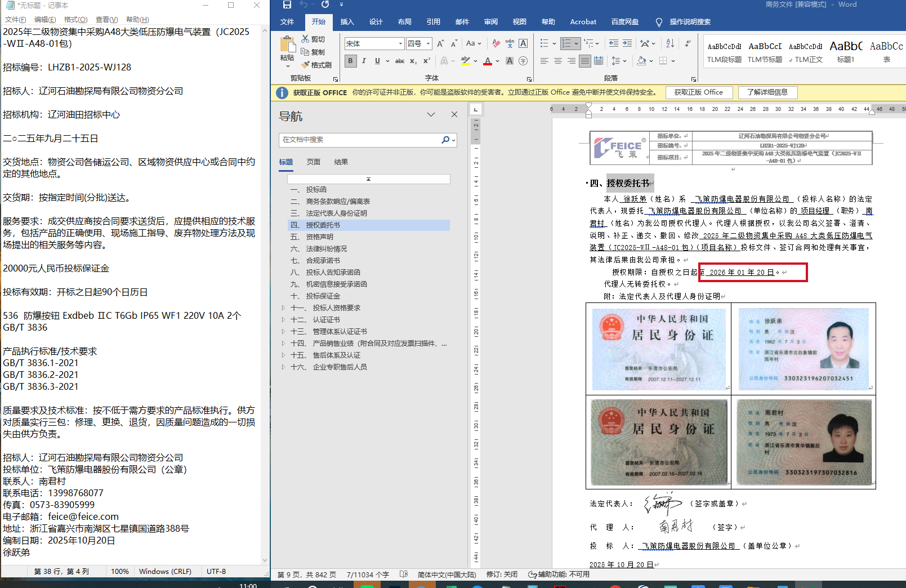This screenshot has height=588, width=906.
Task: Open the line spacing dropdown
Action: (618, 61)
